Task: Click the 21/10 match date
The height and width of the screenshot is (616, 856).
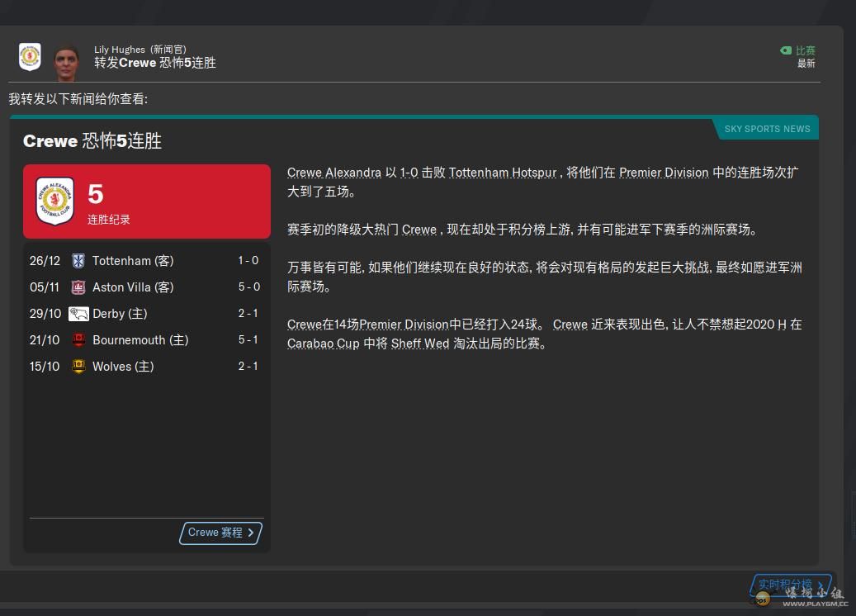Action: (45, 339)
